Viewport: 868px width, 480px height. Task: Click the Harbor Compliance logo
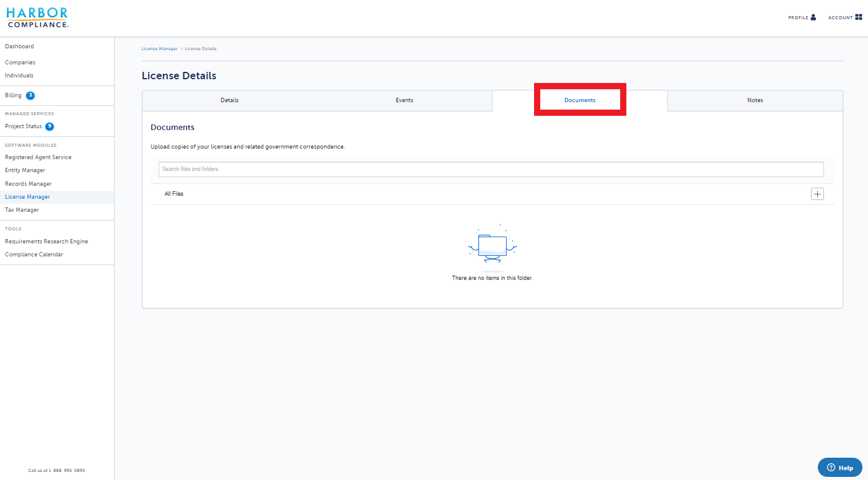click(x=38, y=17)
